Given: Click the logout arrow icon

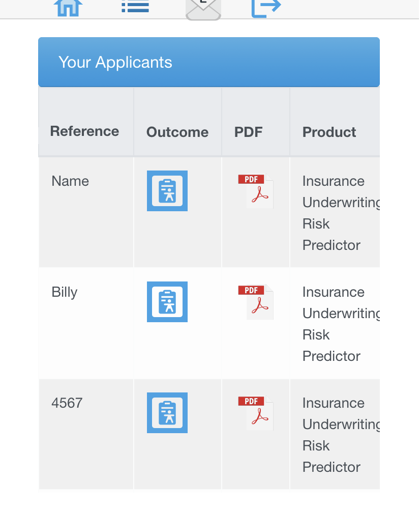Looking at the screenshot, I should (x=266, y=8).
